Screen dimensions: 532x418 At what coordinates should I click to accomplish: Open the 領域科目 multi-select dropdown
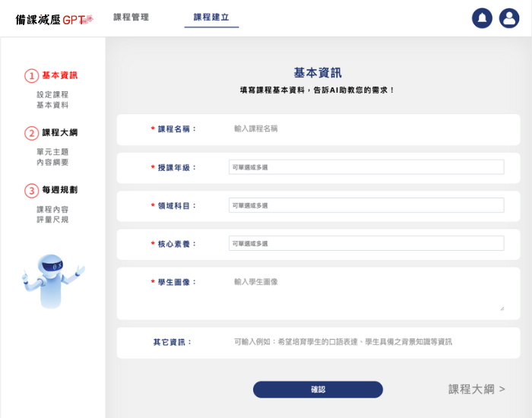coord(366,205)
